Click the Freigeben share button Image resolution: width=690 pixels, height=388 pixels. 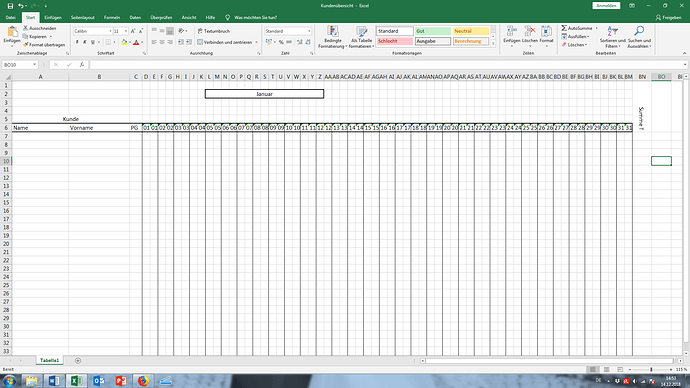[x=668, y=18]
